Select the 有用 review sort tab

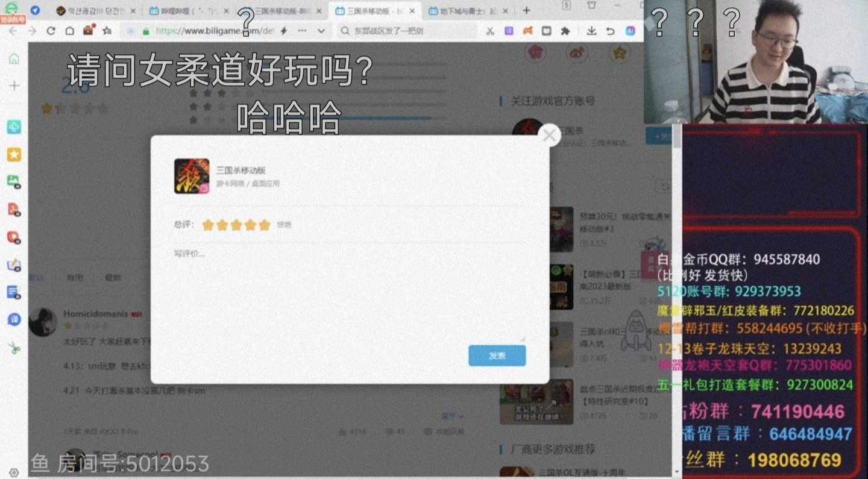click(75, 278)
